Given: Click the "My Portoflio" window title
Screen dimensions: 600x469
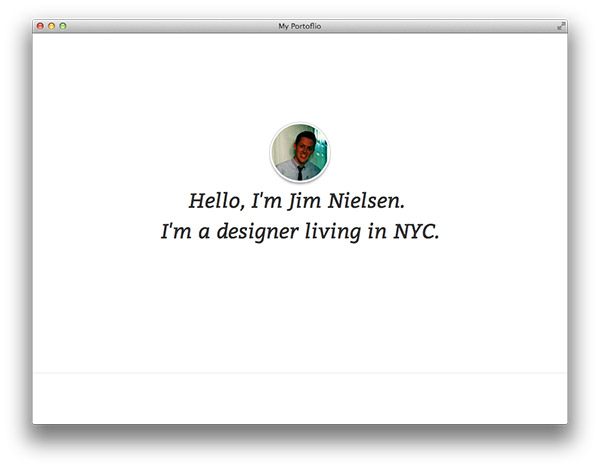Looking at the screenshot, I should [x=300, y=26].
